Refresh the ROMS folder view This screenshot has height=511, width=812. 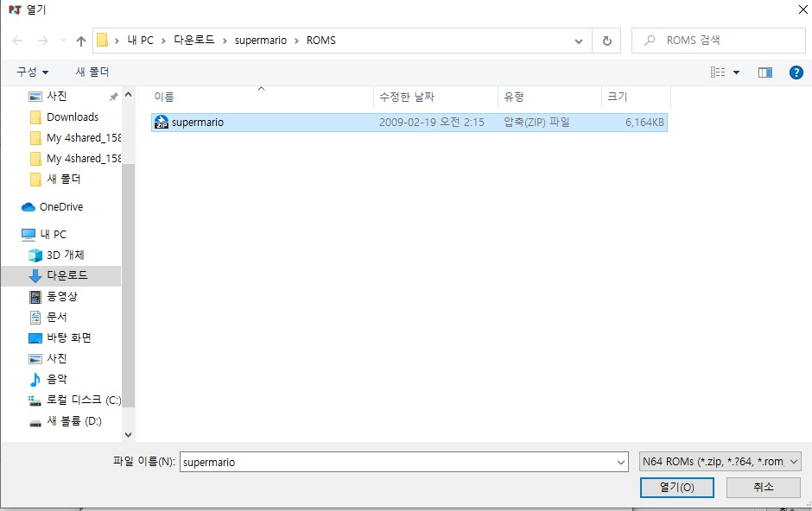(x=607, y=41)
